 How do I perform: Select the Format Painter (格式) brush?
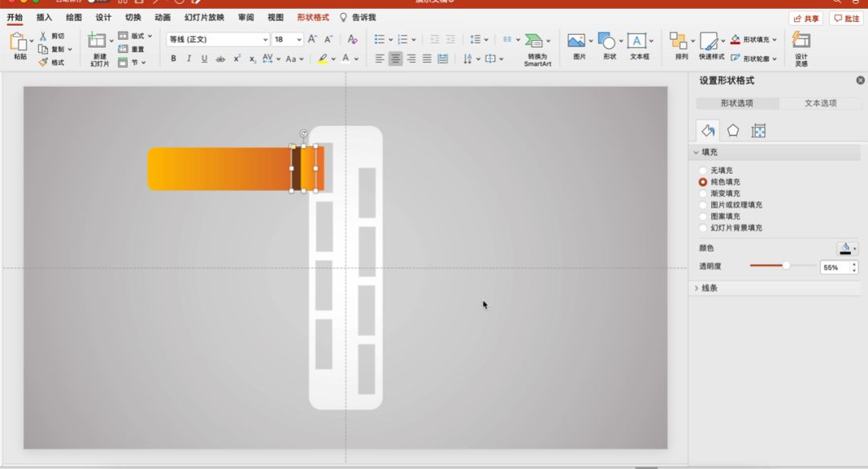pyautogui.click(x=43, y=62)
